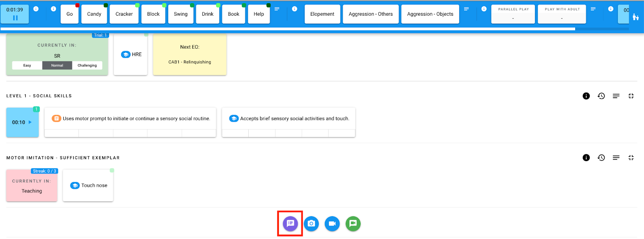This screenshot has height=239, width=644.
Task: Collapse the Level 1 Social Skills section
Action: tap(631, 96)
